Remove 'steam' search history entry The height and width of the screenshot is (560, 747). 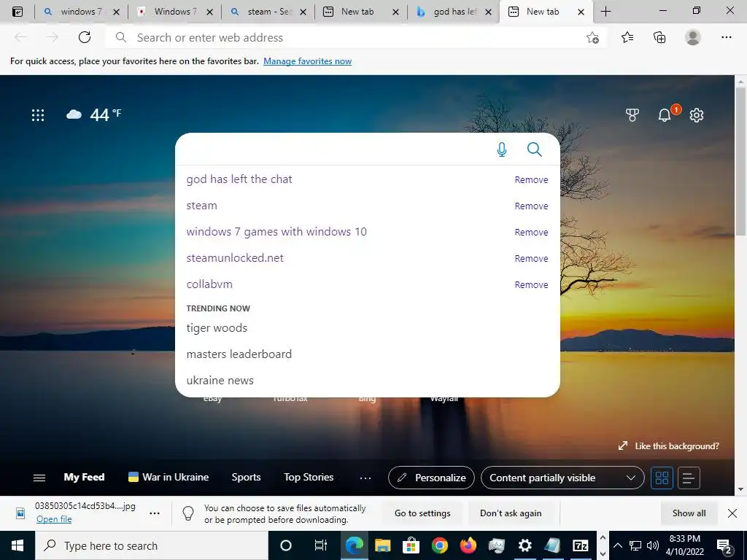coord(531,206)
